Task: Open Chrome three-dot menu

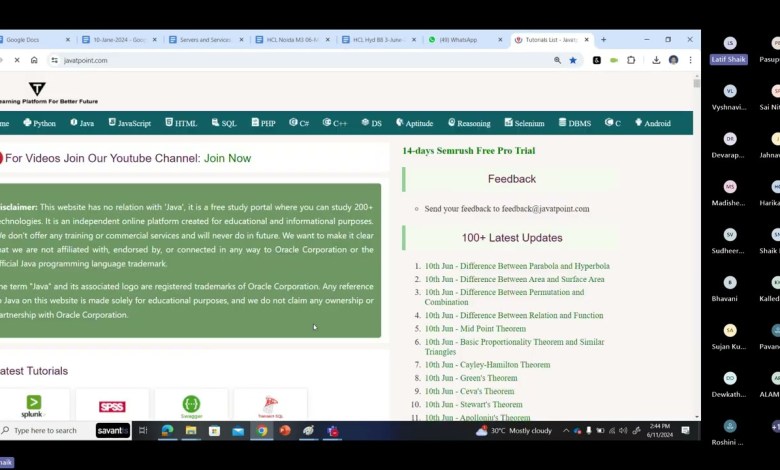Action: [x=690, y=60]
